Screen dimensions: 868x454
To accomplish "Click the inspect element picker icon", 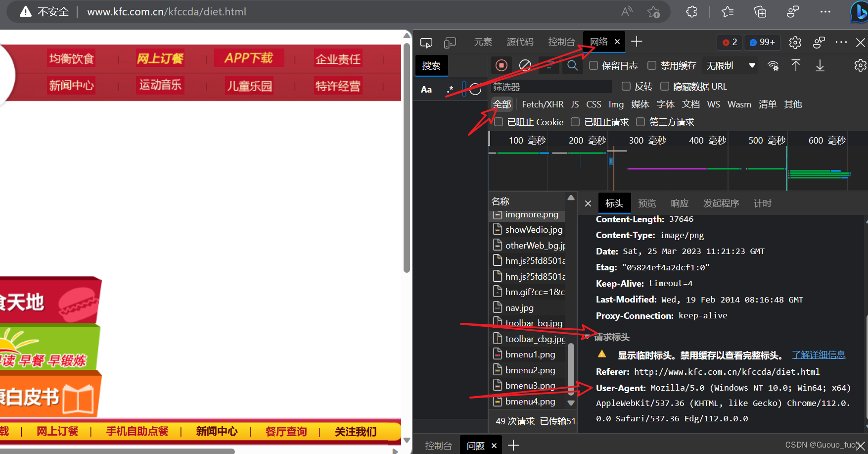I will click(426, 43).
